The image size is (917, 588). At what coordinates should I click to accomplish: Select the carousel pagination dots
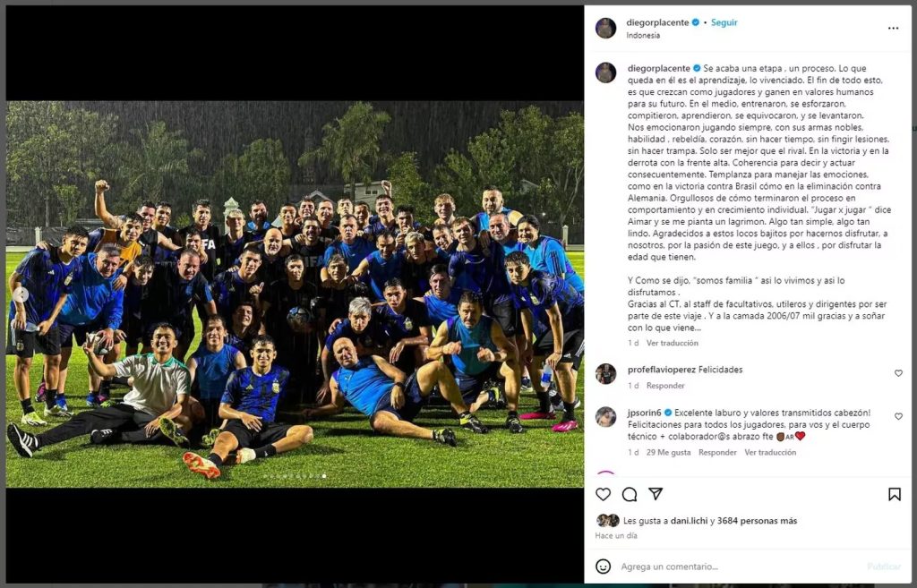coord(296,476)
